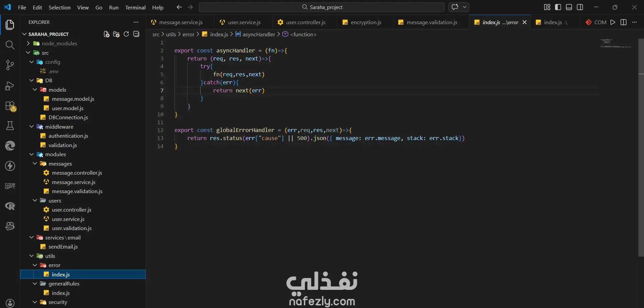Switch to the user.service.js tab

[244, 22]
